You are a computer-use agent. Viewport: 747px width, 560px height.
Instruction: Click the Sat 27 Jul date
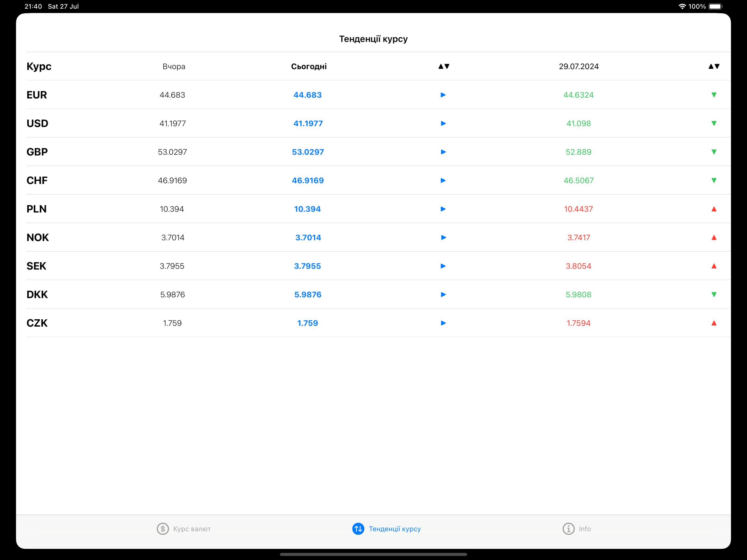(63, 7)
